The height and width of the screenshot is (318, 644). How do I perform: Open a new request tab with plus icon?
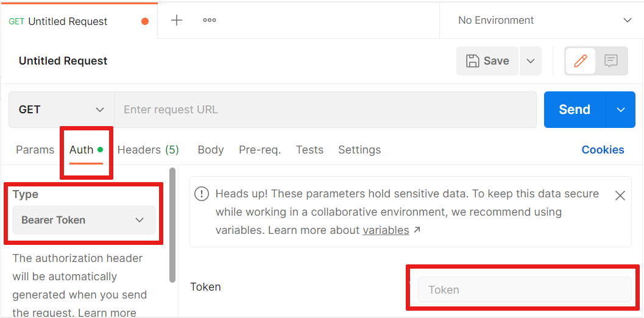177,20
